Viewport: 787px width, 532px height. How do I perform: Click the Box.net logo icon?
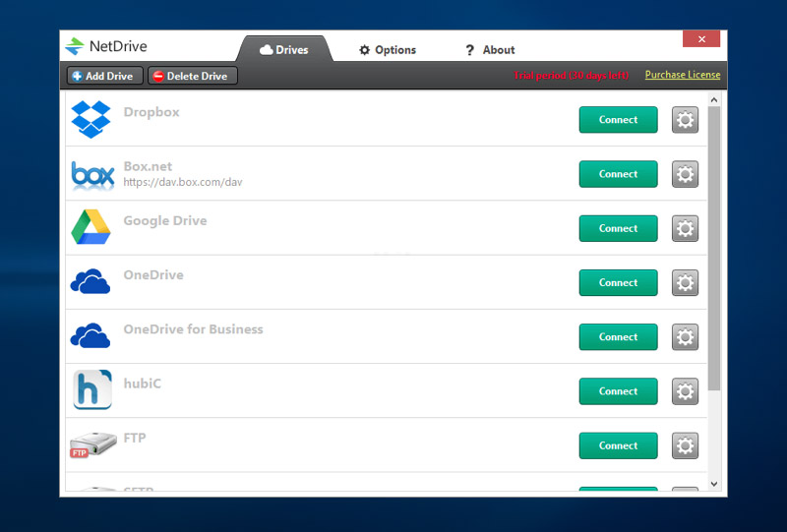pyautogui.click(x=92, y=175)
